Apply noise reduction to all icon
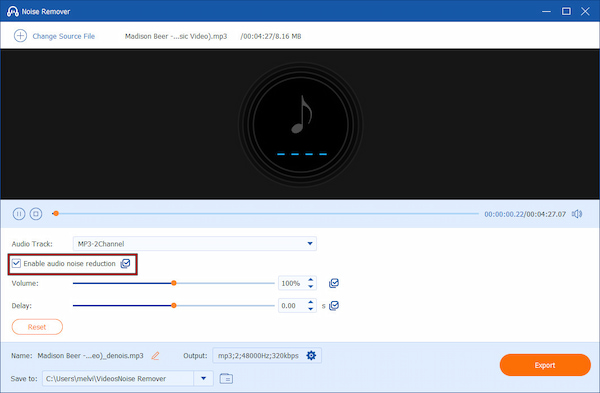The image size is (600, 393). coord(126,263)
